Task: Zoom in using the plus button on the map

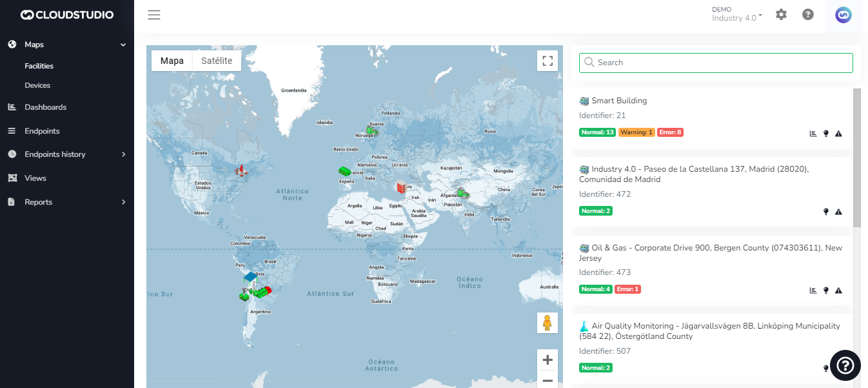Action: click(x=547, y=359)
